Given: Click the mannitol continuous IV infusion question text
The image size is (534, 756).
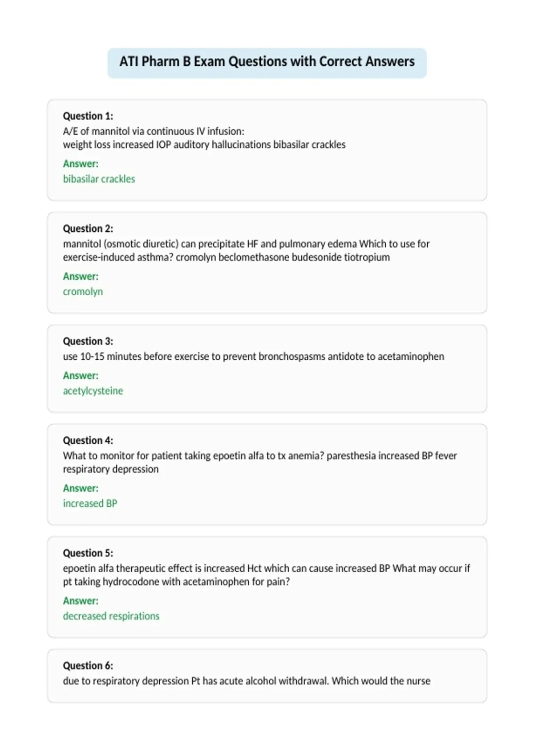Looking at the screenshot, I should [204, 138].
